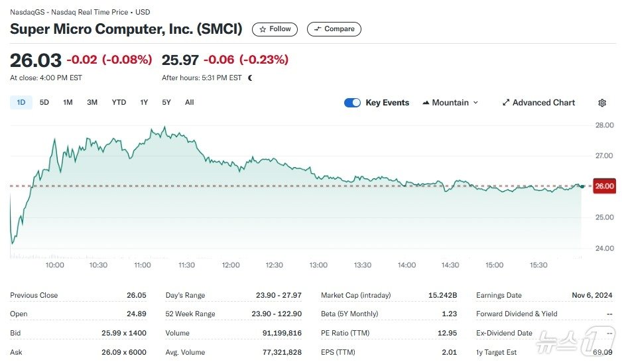Viewport: 622px width, 364px height.
Task: Click the Mountain chart type icon
Action: point(426,103)
